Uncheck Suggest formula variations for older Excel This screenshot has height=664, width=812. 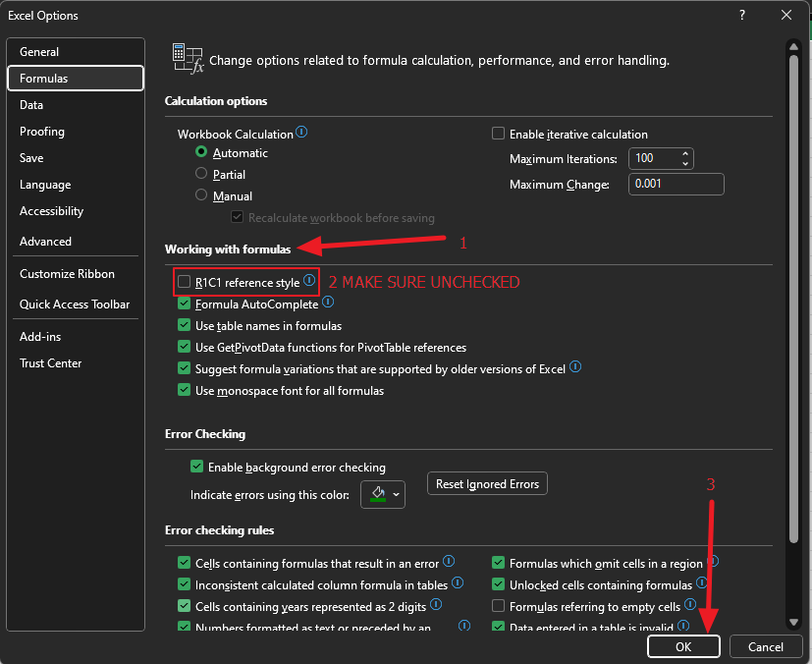pos(184,368)
